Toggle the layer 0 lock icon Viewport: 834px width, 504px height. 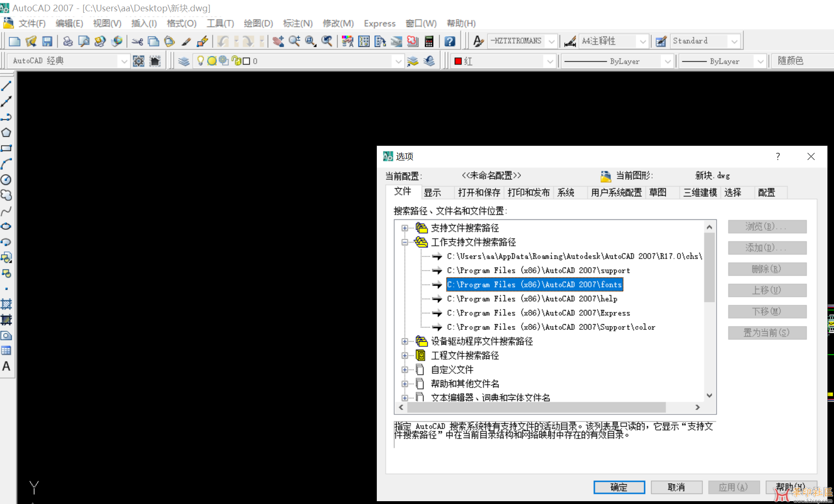(x=236, y=60)
